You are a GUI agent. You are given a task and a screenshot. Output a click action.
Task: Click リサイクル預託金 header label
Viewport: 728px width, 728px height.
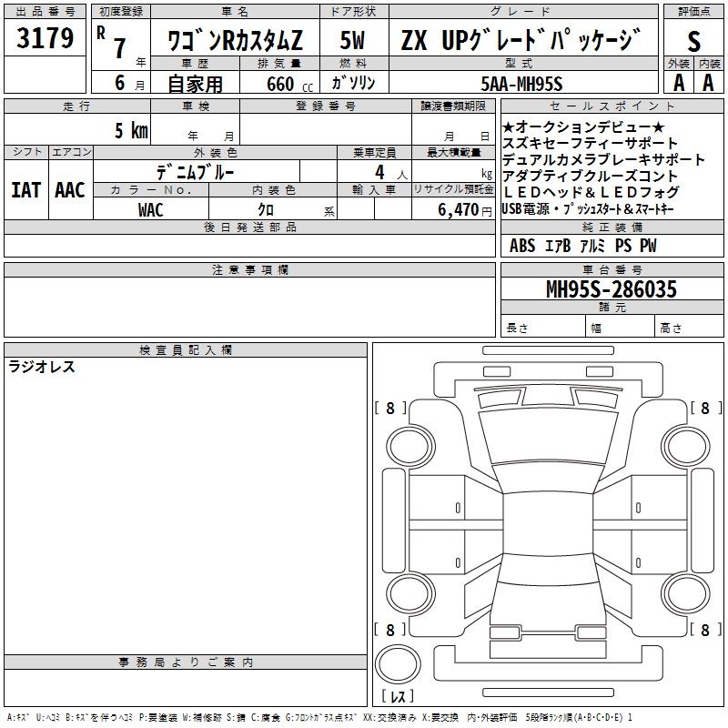453,189
